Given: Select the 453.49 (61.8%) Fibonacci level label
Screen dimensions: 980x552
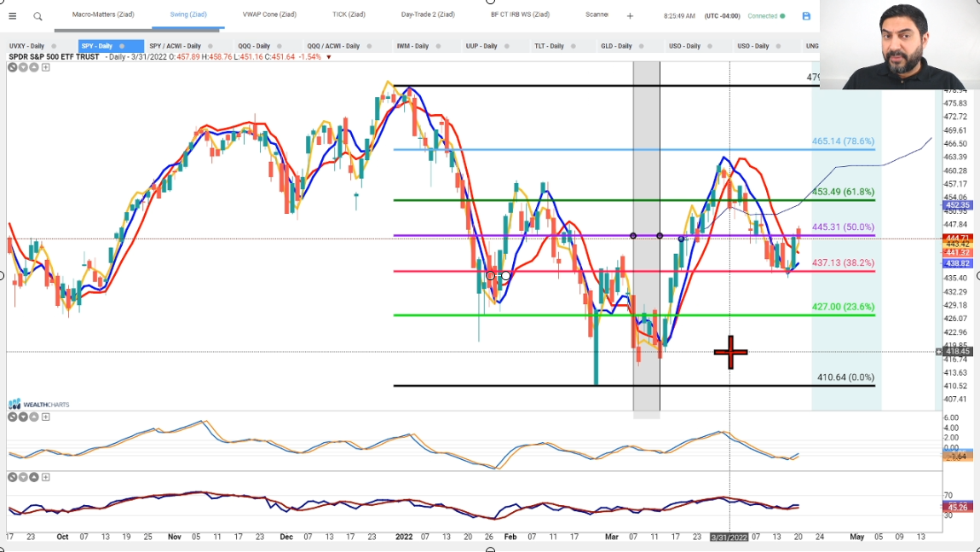Looking at the screenshot, I should click(843, 193).
